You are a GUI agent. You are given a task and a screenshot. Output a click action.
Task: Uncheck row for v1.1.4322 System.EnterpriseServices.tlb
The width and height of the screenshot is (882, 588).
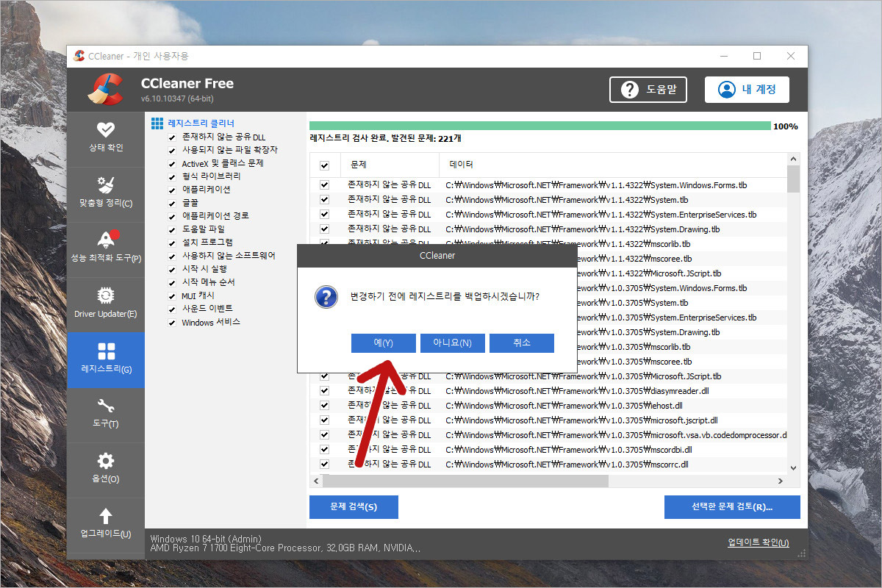324,215
